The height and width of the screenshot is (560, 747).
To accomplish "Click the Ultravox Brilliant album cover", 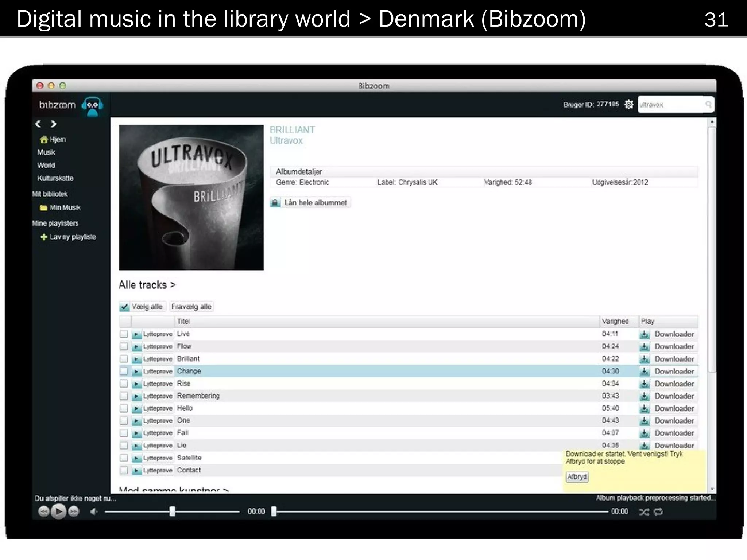I will (x=191, y=198).
